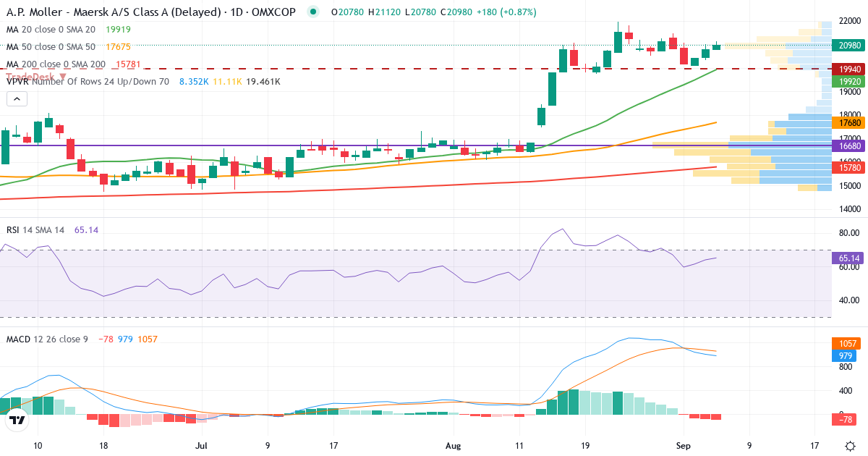The height and width of the screenshot is (456, 868).
Task: Click the 19000 price scale label
Action: pos(851,92)
